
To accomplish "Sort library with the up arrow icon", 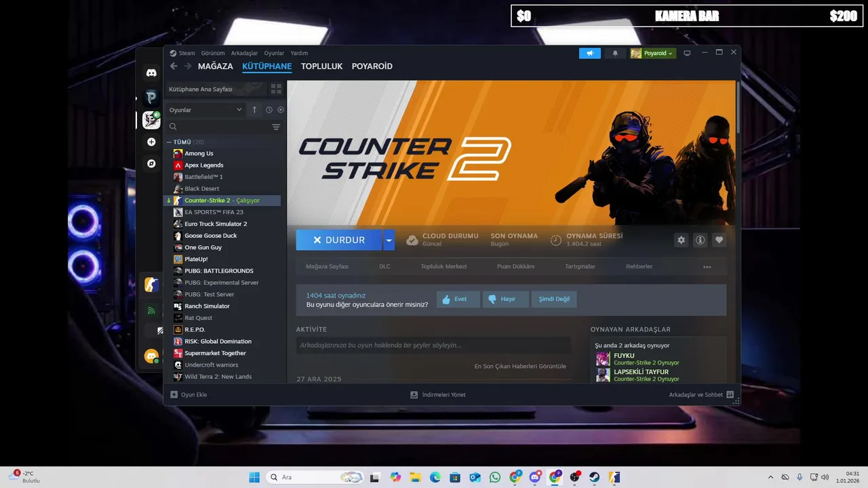I will pyautogui.click(x=254, y=110).
